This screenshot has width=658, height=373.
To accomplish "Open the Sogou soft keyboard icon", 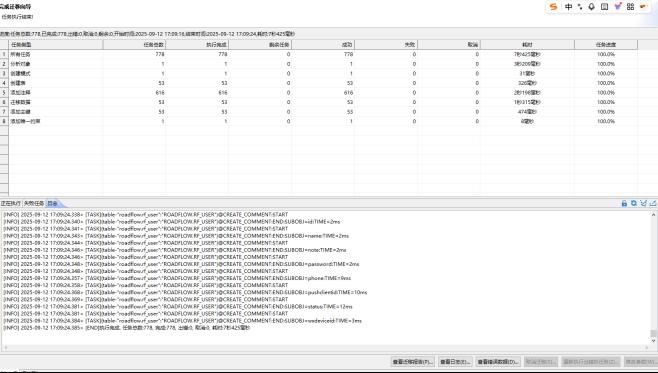I will click(x=604, y=7).
